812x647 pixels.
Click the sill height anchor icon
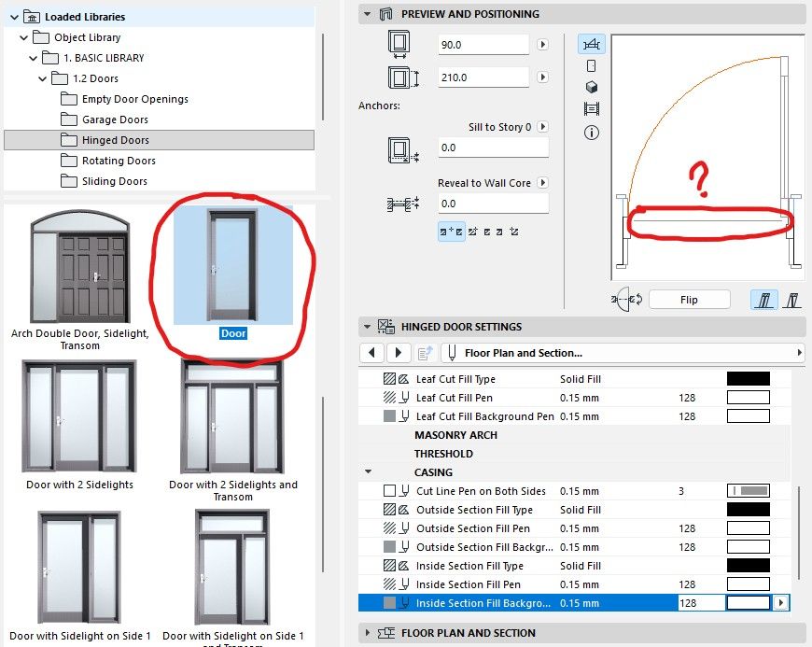pyautogui.click(x=403, y=150)
